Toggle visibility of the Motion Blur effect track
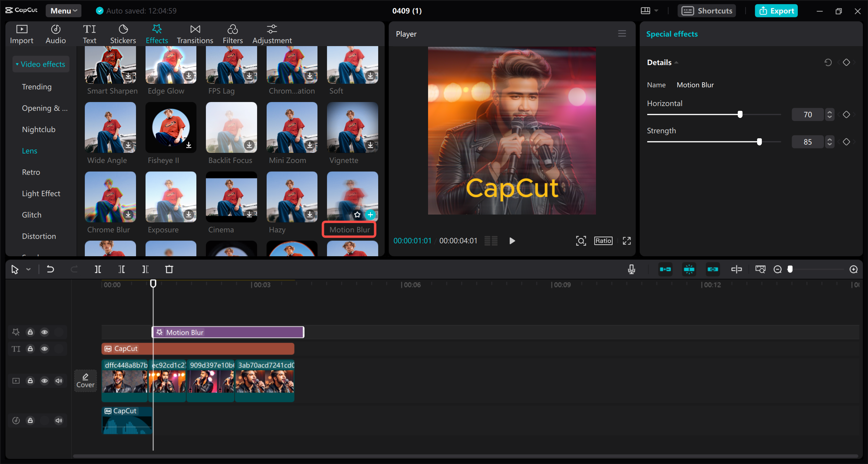 tap(44, 332)
